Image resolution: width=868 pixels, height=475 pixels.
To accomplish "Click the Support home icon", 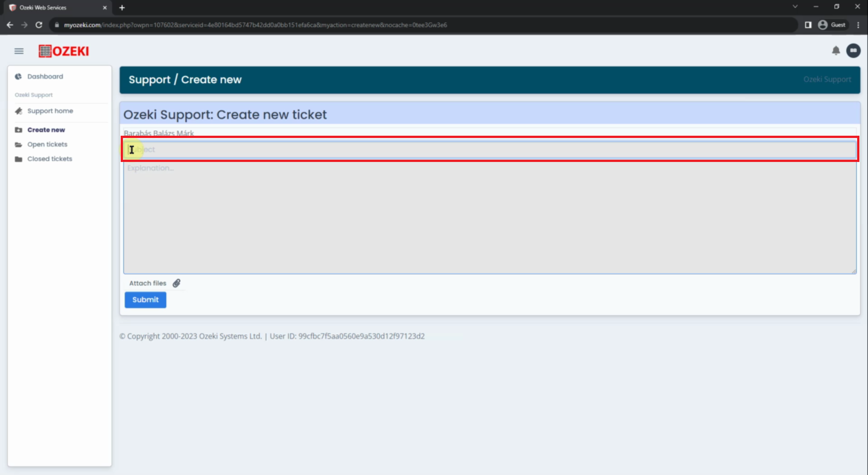I will tap(19, 111).
